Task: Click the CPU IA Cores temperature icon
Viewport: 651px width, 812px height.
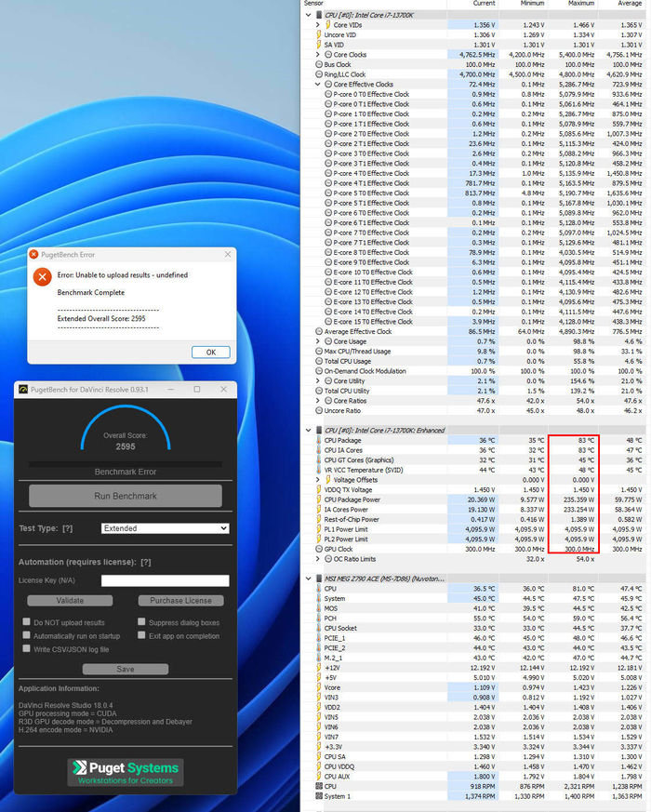Action: (319, 450)
